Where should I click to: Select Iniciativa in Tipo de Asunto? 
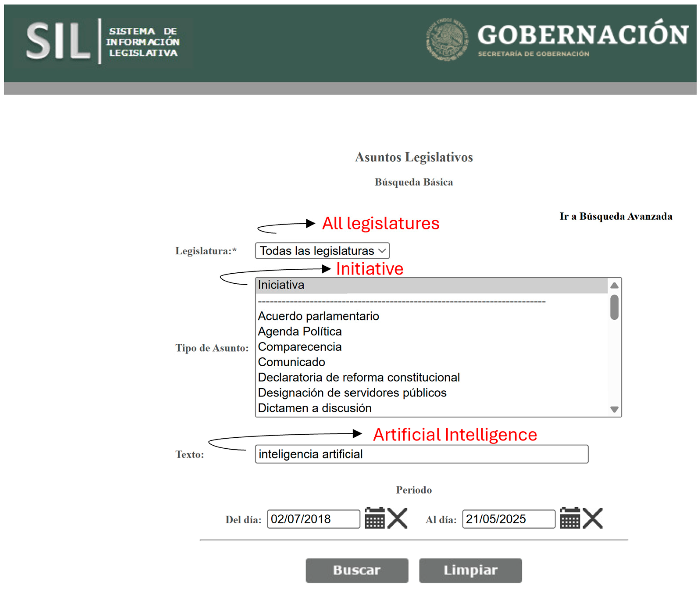281,285
